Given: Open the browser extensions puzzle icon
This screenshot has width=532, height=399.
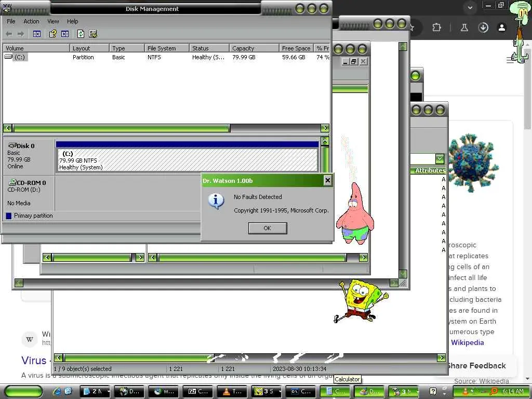Looking at the screenshot, I should click(x=436, y=27).
